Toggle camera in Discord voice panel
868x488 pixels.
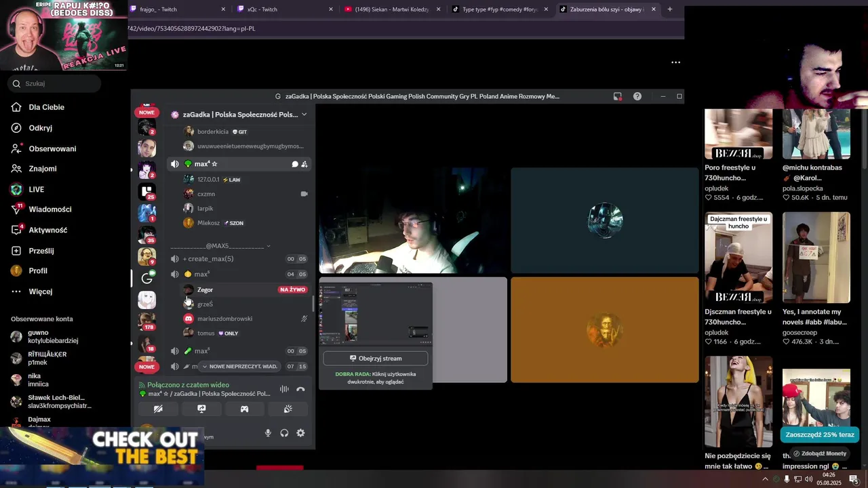[158, 409]
